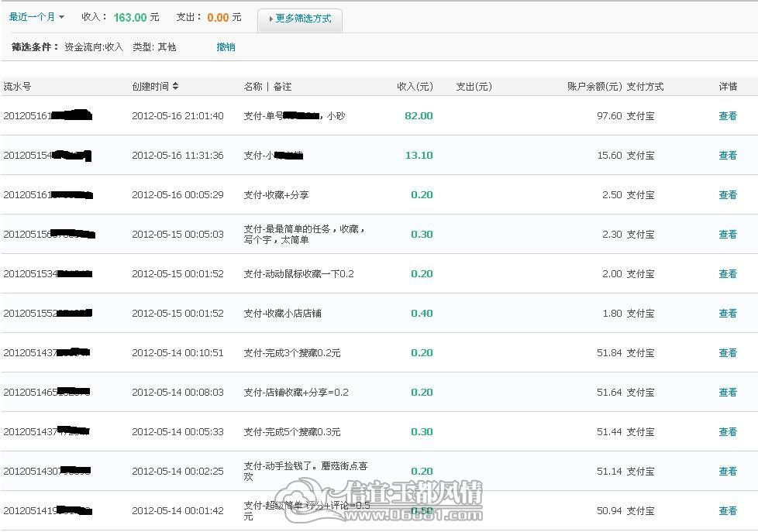Open 查看 for the balance 50.94 row
The image size is (758, 532).
(728, 511)
